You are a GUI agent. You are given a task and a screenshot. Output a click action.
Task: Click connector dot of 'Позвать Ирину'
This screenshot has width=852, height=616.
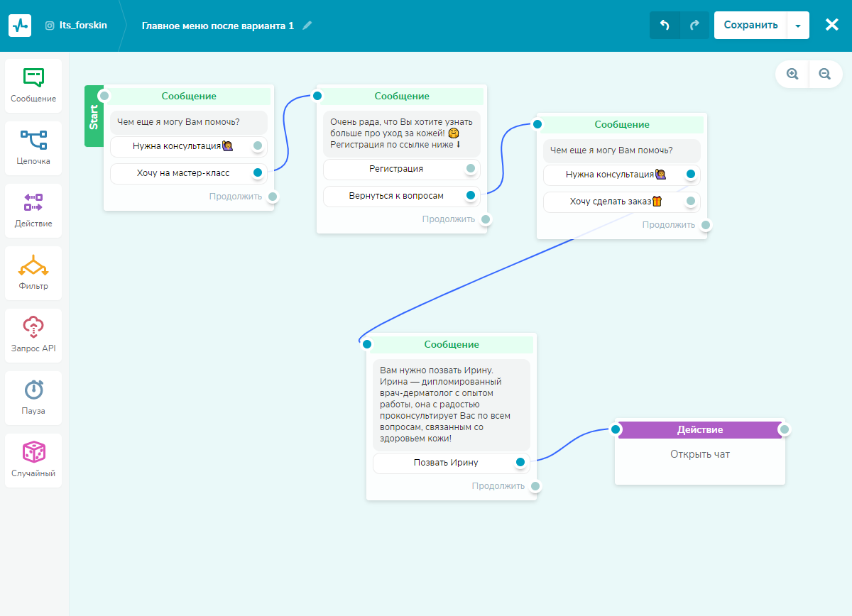[520, 462]
